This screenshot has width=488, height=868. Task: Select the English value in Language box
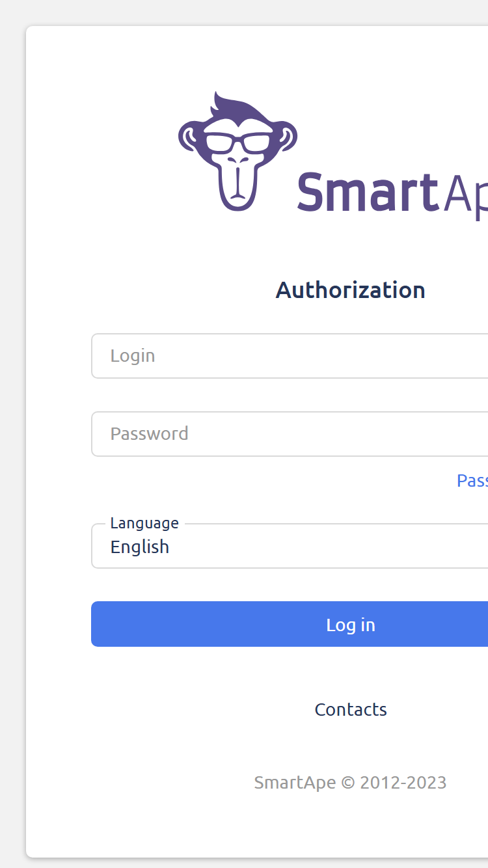(140, 547)
